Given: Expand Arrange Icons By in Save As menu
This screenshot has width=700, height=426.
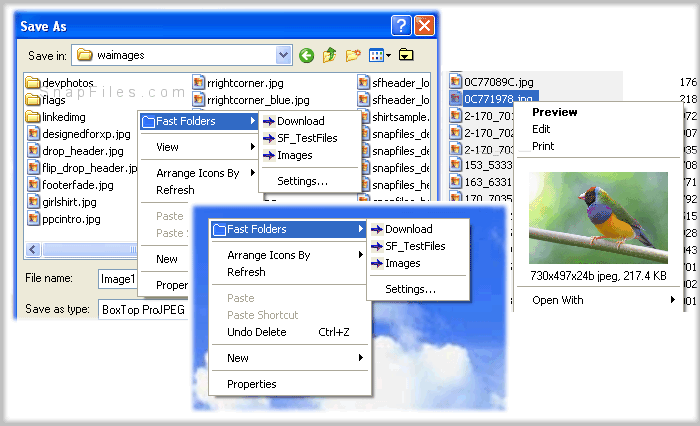Looking at the screenshot, I should tap(199, 173).
